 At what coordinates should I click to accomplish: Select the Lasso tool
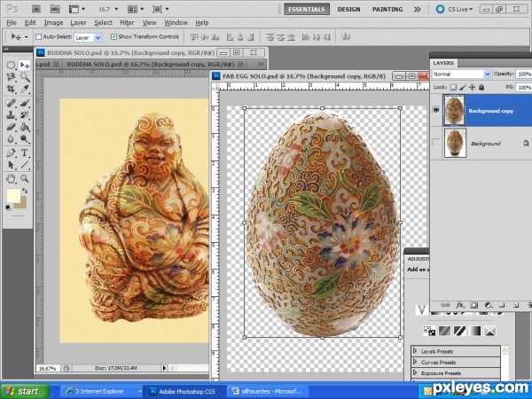tap(12, 77)
